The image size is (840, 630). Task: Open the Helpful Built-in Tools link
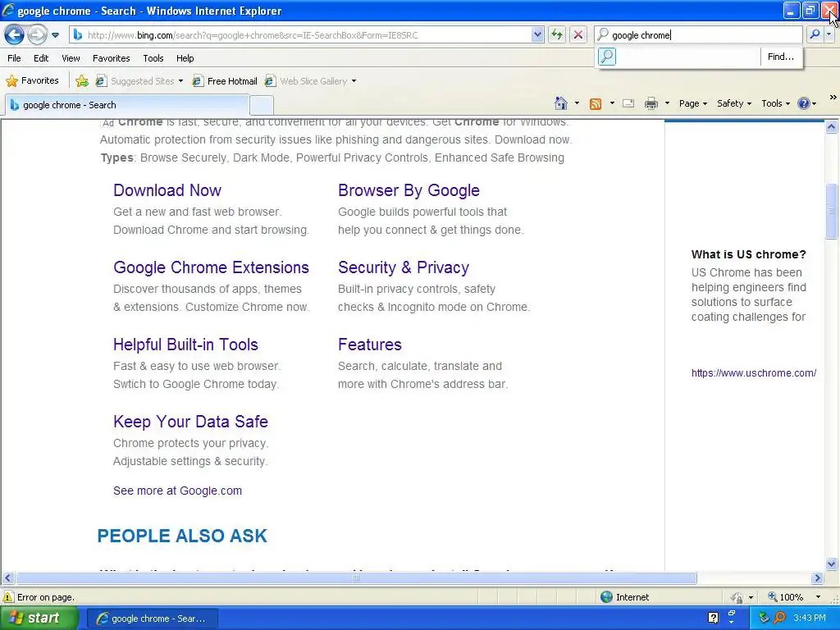click(x=185, y=345)
